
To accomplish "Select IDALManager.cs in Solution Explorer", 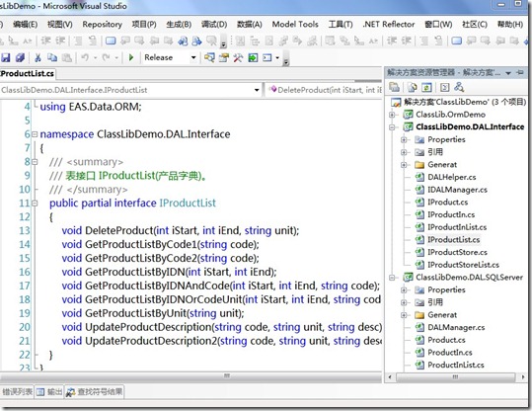I will coord(457,190).
